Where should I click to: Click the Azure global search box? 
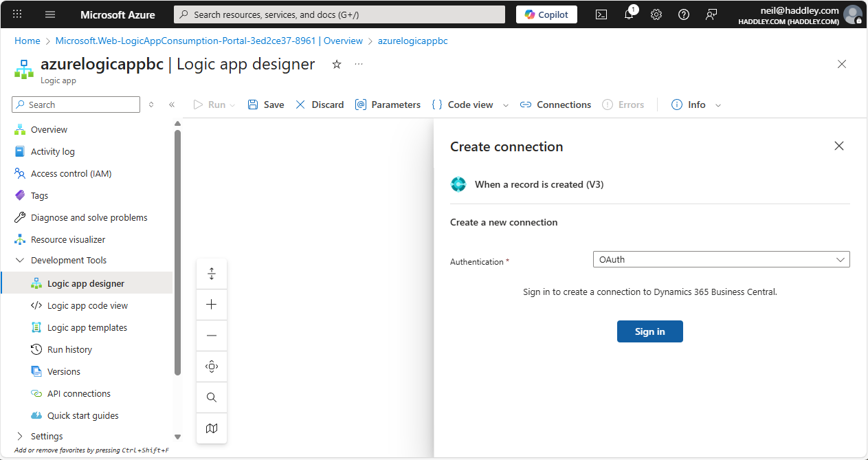[340, 14]
